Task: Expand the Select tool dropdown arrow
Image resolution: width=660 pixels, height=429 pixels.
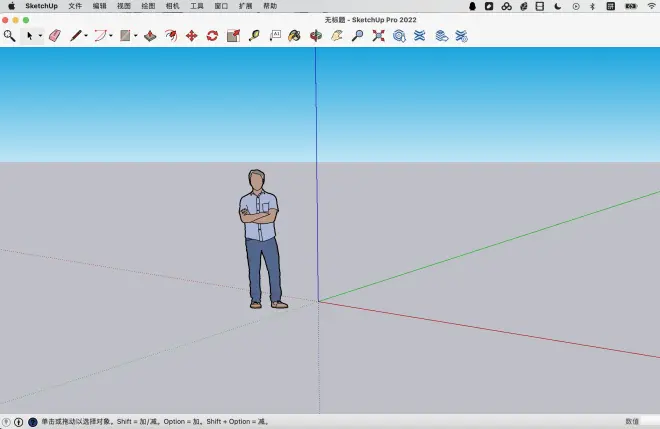Action: click(x=41, y=36)
